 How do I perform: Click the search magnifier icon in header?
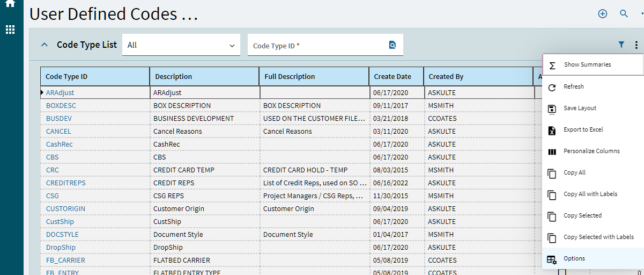[x=624, y=14]
